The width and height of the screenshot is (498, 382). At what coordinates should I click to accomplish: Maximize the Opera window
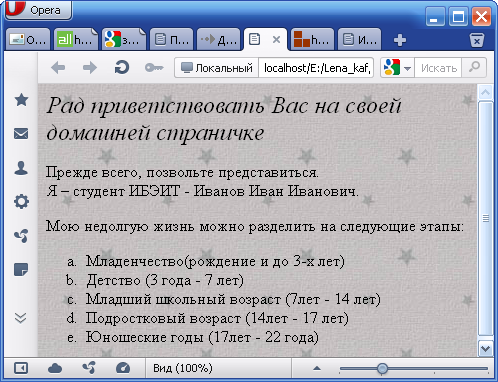point(458,16)
